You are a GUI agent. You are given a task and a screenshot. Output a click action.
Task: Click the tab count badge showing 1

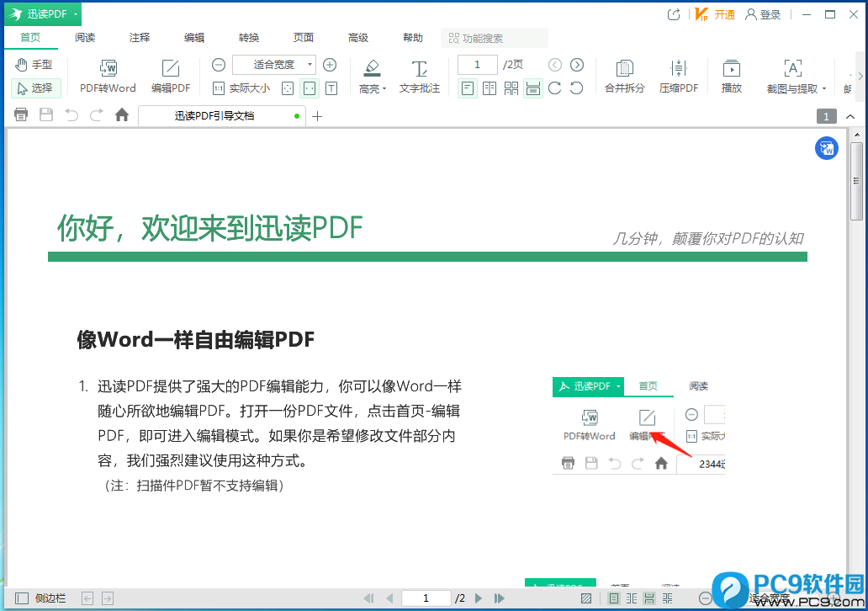tap(827, 116)
